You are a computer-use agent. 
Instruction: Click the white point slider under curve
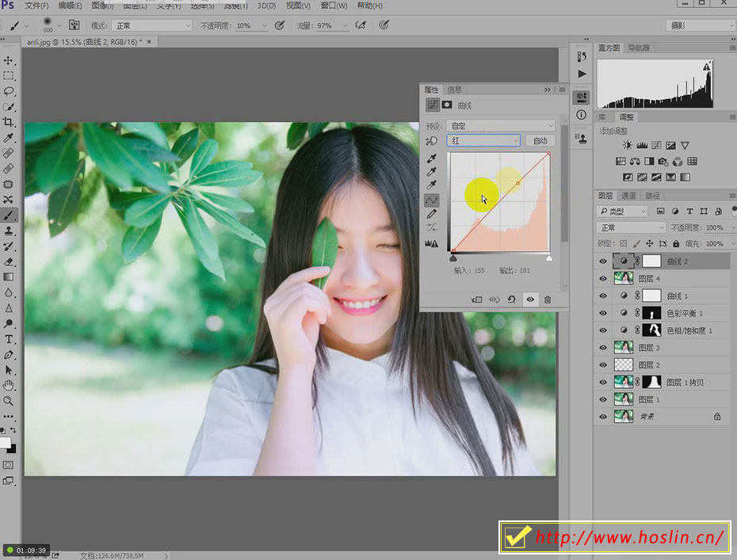pyautogui.click(x=548, y=258)
